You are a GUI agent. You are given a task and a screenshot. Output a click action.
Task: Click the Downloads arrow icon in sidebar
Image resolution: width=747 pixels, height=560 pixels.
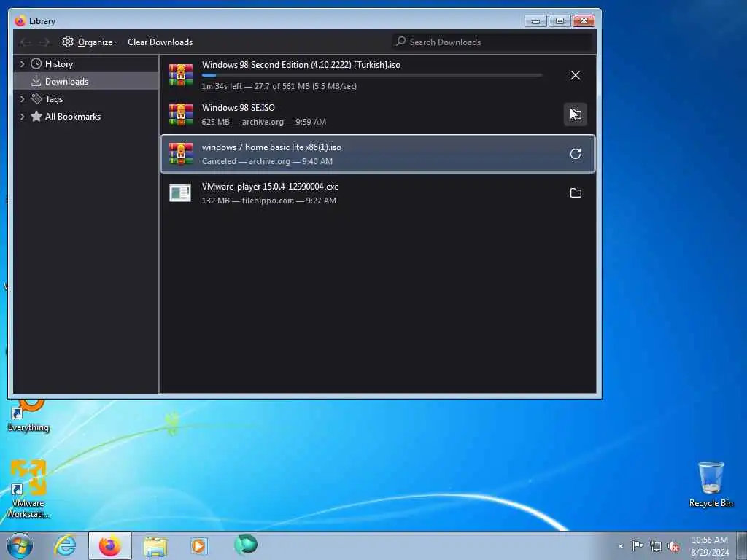tap(36, 81)
